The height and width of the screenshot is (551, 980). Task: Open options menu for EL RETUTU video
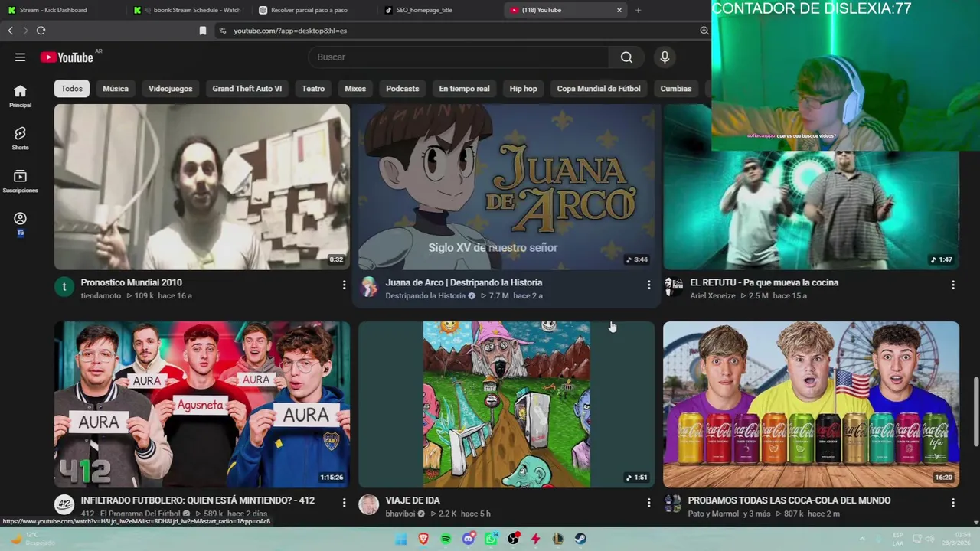953,285
